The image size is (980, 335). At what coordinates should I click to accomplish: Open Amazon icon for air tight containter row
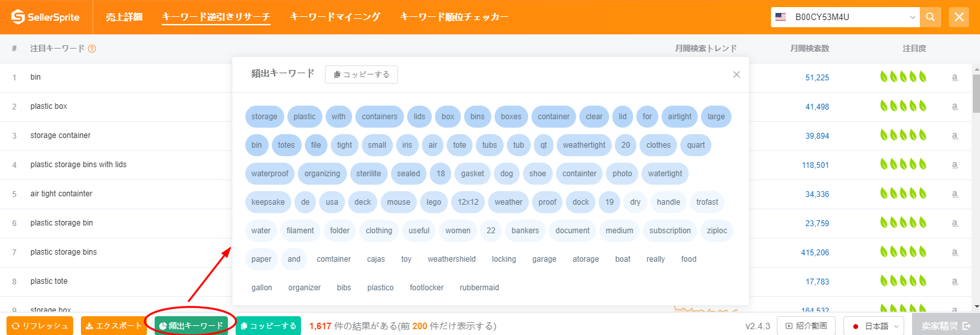click(x=955, y=194)
